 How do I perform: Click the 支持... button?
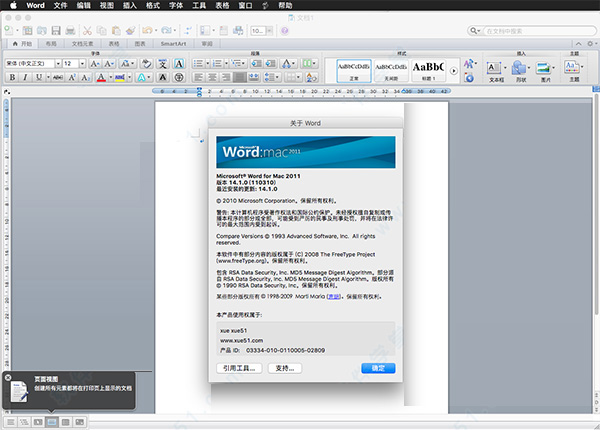click(285, 368)
